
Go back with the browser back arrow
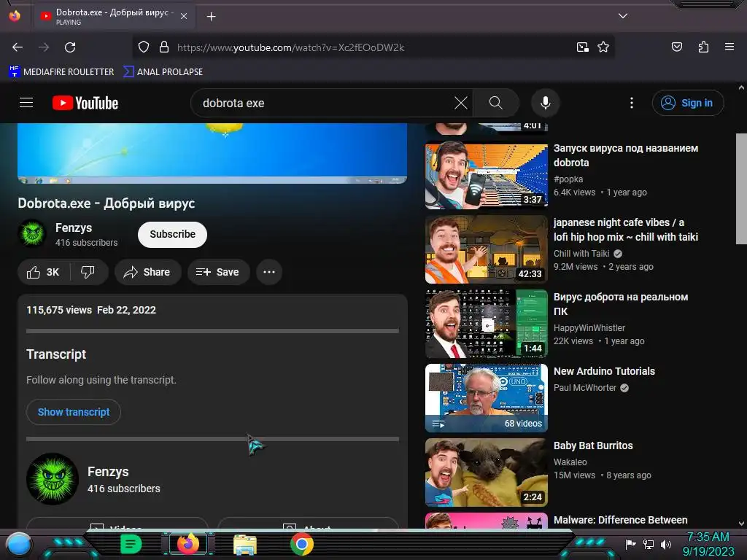(18, 47)
